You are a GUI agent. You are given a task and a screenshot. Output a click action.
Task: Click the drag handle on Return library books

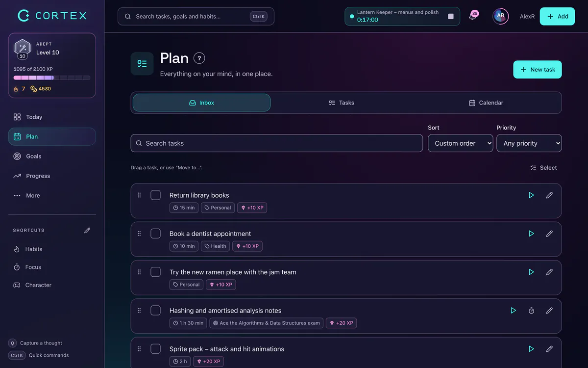pos(139,195)
